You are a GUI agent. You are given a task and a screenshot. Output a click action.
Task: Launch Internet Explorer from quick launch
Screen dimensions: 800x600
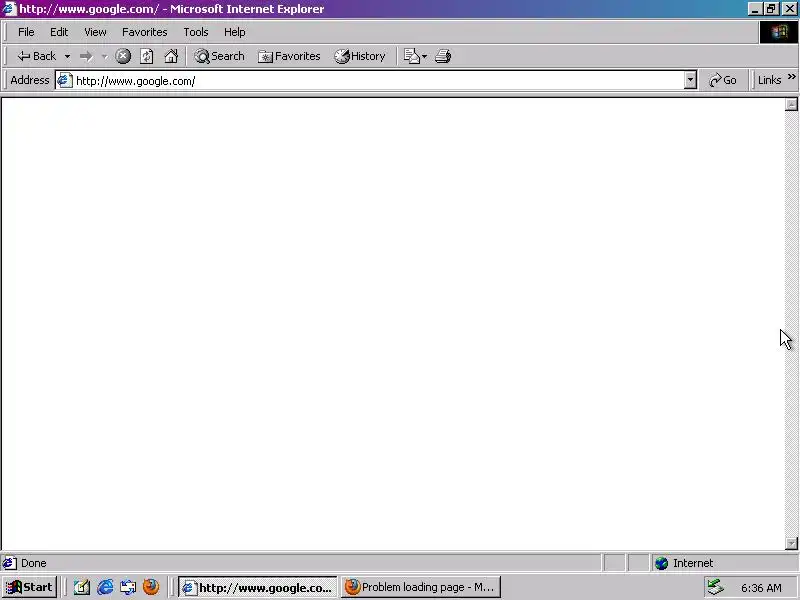point(105,587)
